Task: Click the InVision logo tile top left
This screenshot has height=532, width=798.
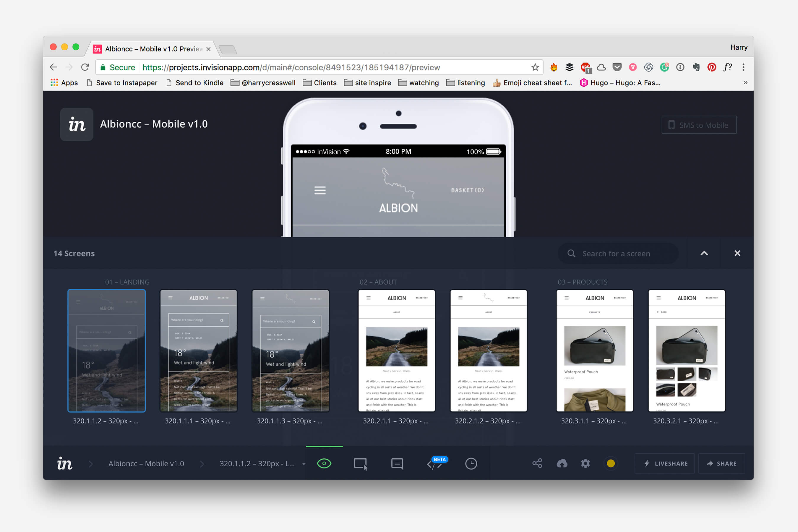Action: 77,124
